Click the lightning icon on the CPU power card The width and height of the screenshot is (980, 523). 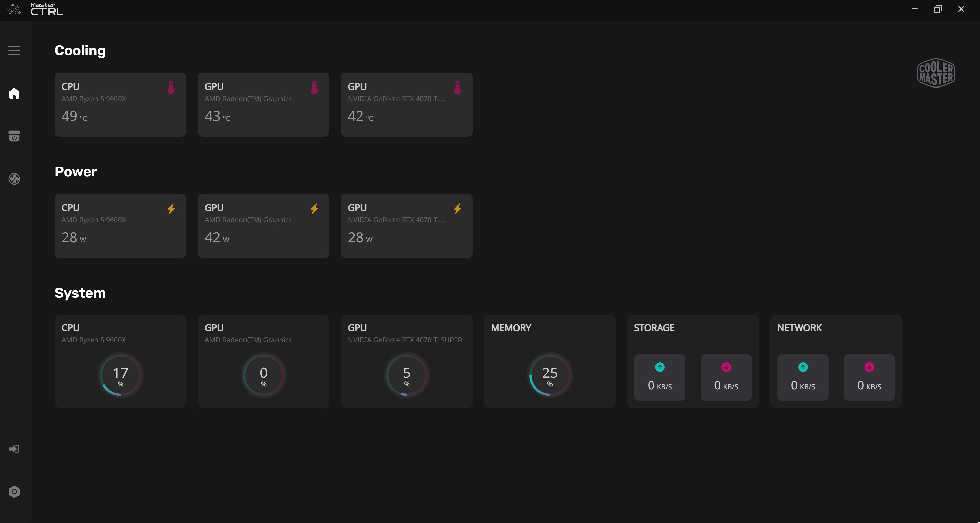coord(171,209)
